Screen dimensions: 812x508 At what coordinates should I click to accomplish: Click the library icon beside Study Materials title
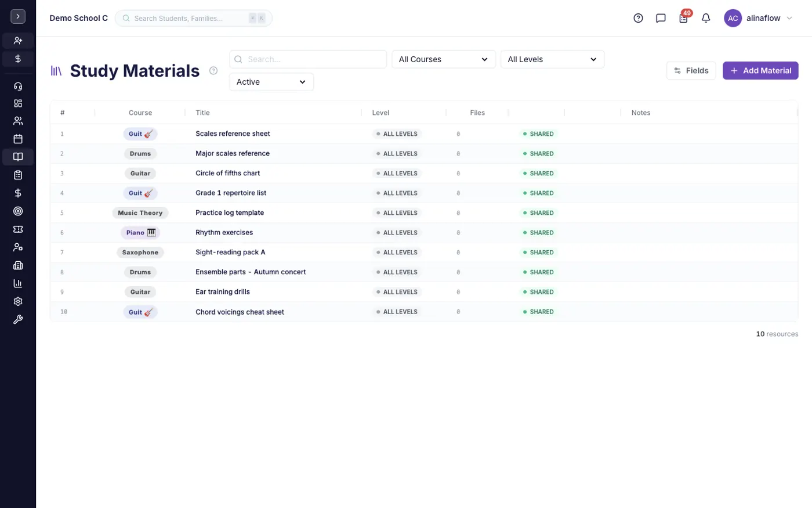(56, 71)
